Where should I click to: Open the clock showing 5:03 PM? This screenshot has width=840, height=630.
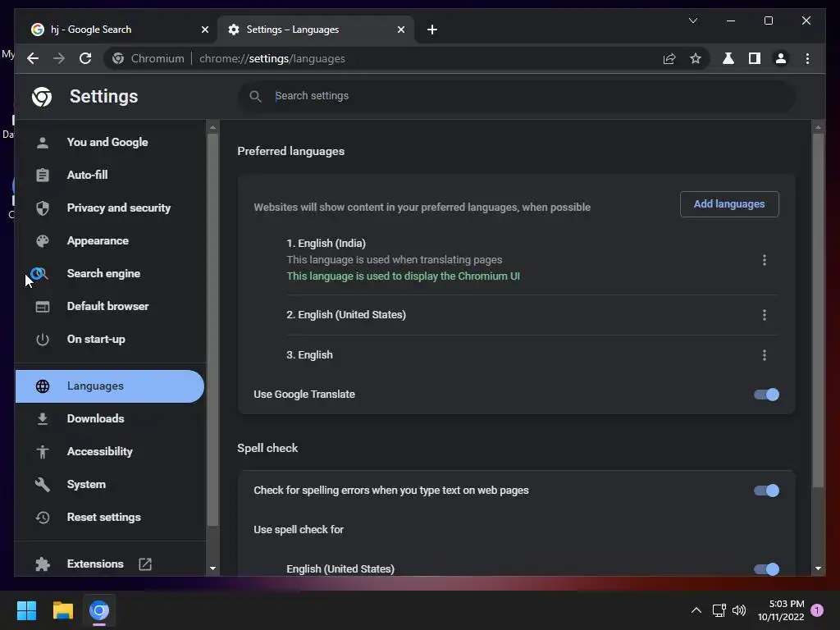[781, 610]
